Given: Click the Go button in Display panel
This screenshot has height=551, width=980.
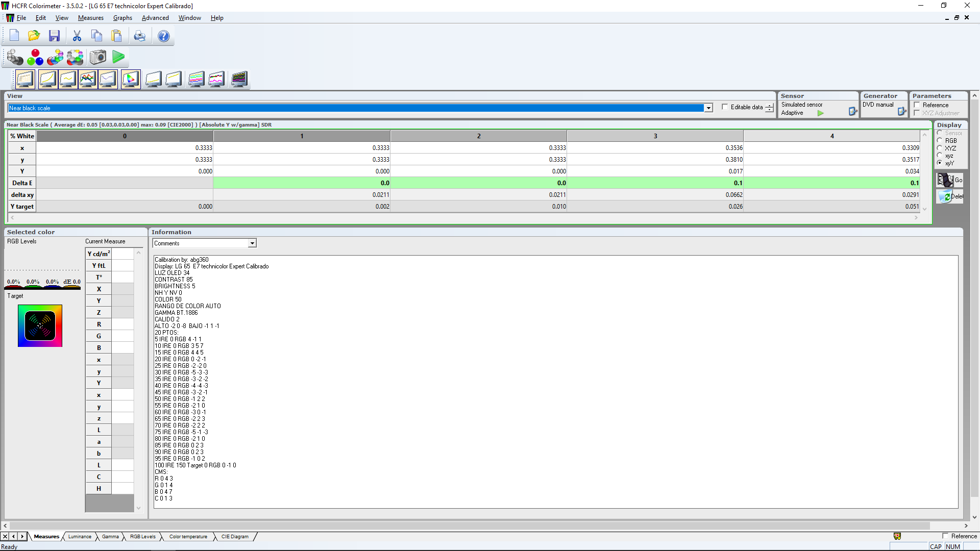Looking at the screenshot, I should [950, 180].
